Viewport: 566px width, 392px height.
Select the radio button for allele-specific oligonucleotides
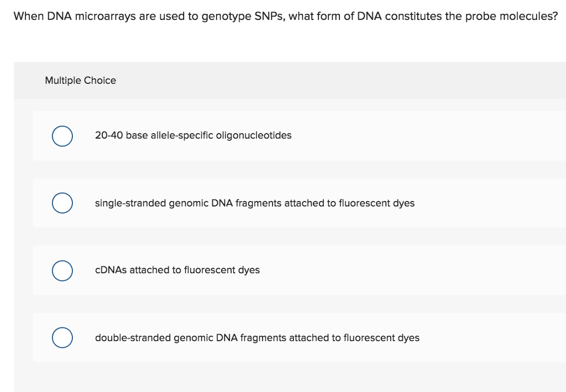click(x=62, y=135)
